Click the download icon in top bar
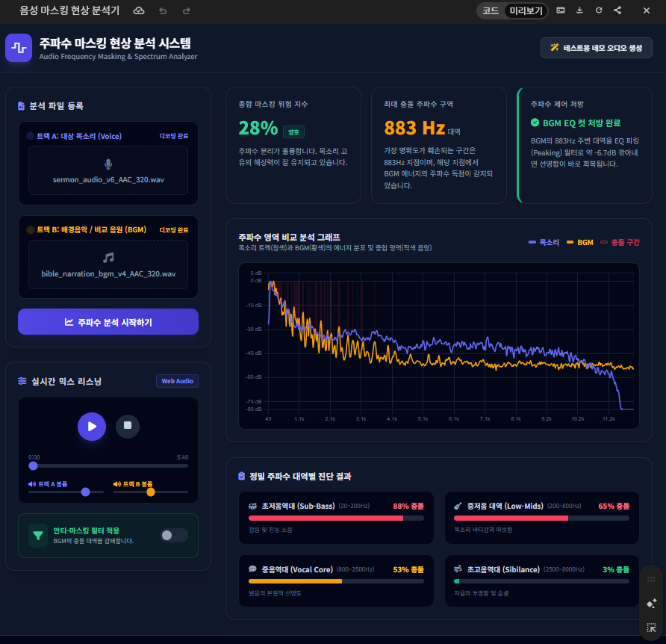This screenshot has height=644, width=666. point(580,10)
